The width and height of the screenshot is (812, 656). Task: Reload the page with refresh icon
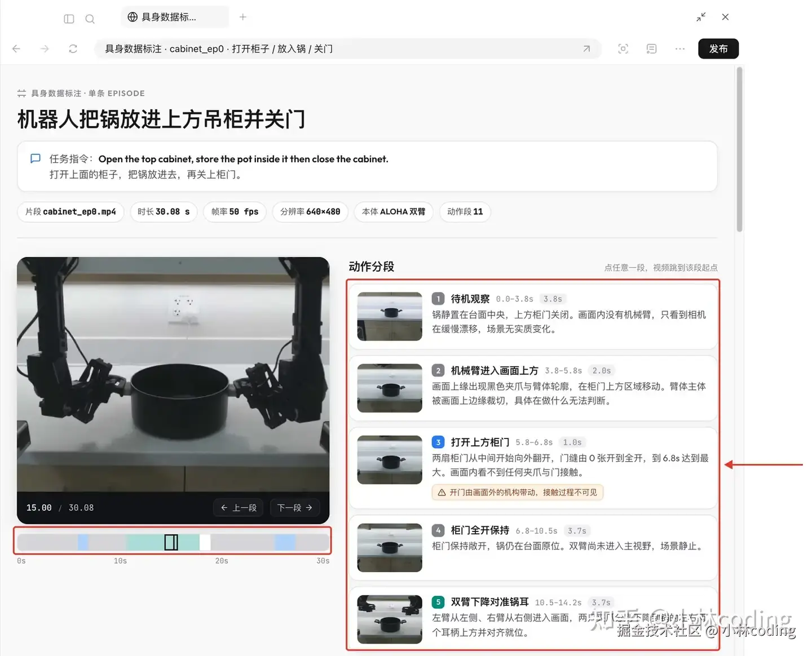pyautogui.click(x=73, y=49)
